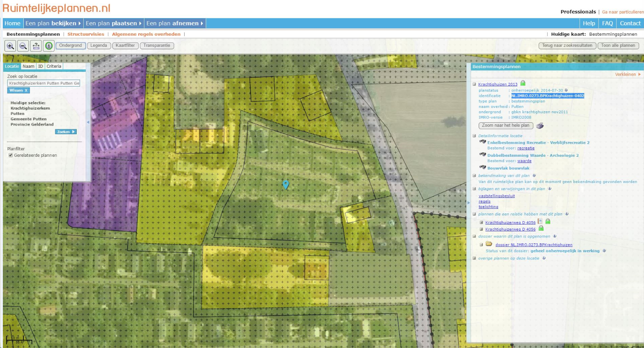
Task: Click the blue location pin on the map
Action: 286,184
